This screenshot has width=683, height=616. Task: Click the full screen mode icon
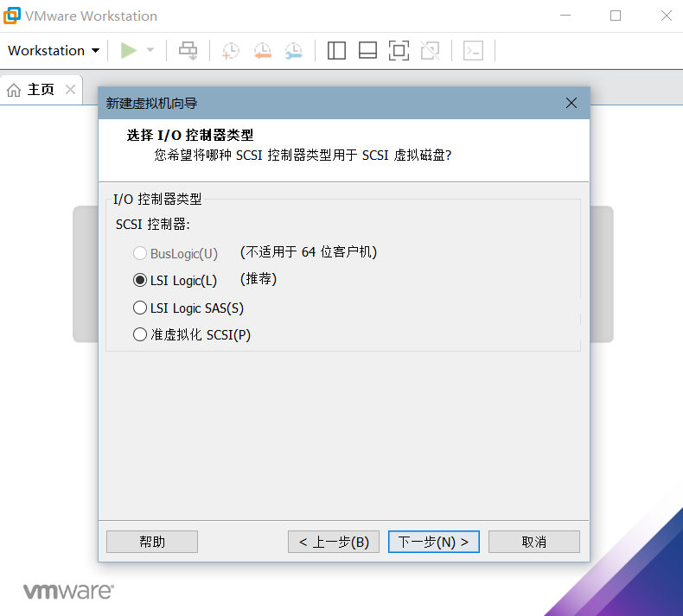pyautogui.click(x=399, y=50)
